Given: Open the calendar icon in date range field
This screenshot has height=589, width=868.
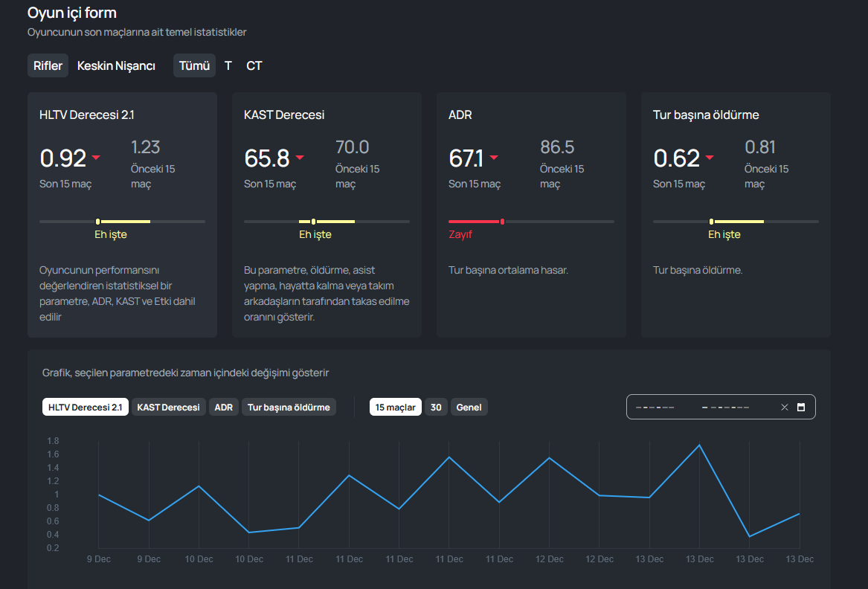Looking at the screenshot, I should click(800, 407).
